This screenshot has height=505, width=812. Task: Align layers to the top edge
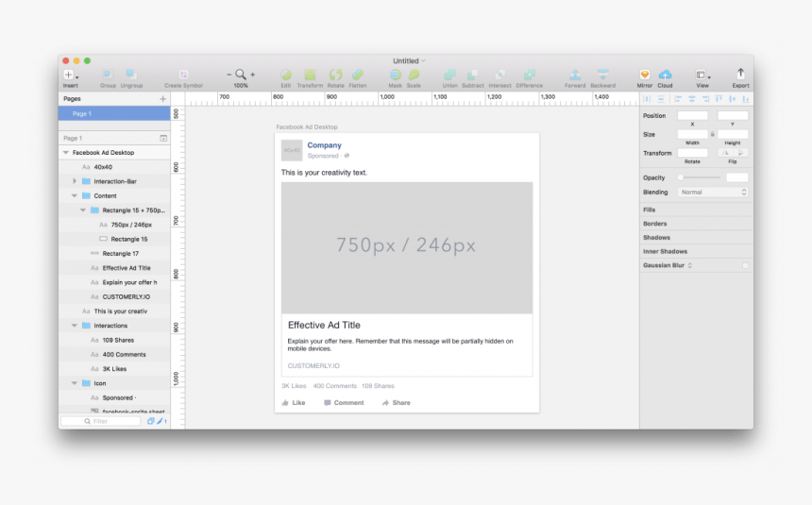click(x=719, y=99)
